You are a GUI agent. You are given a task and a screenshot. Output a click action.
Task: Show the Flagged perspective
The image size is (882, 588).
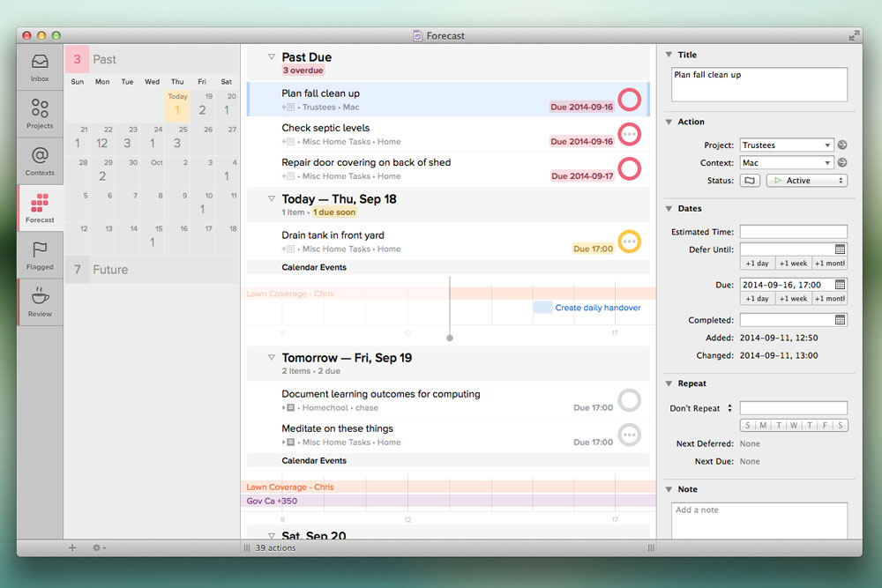pyautogui.click(x=40, y=256)
